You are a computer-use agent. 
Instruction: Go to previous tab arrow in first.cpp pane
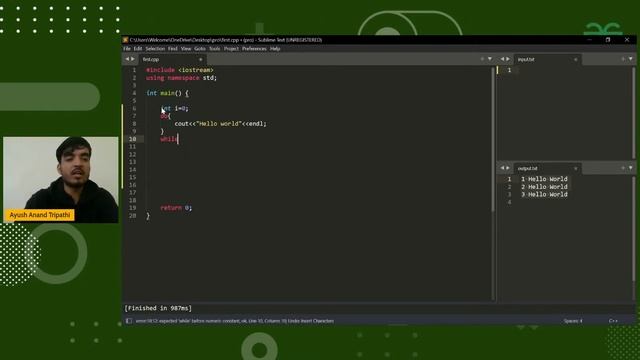(x=127, y=59)
